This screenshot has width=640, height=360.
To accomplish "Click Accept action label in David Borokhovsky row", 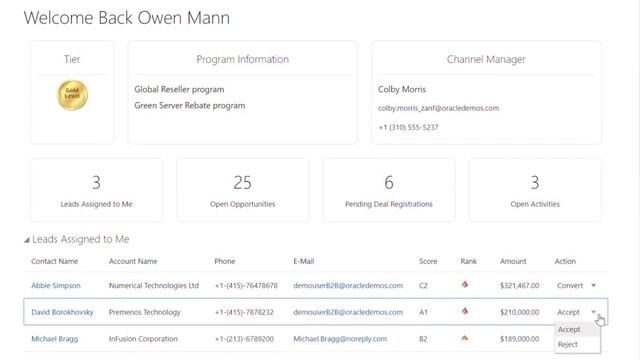I will (x=568, y=312).
